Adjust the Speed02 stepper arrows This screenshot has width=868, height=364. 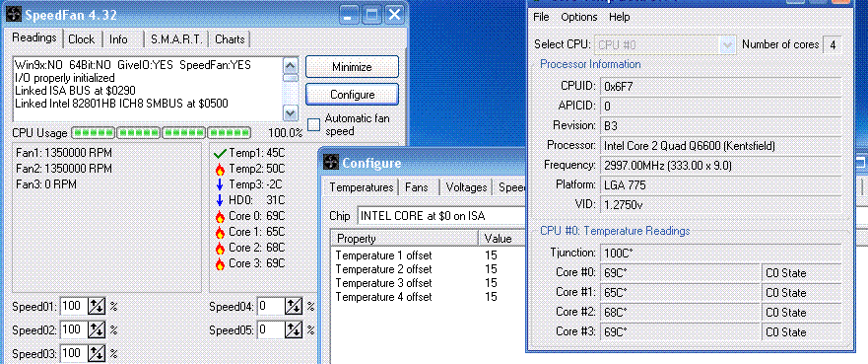point(98,330)
